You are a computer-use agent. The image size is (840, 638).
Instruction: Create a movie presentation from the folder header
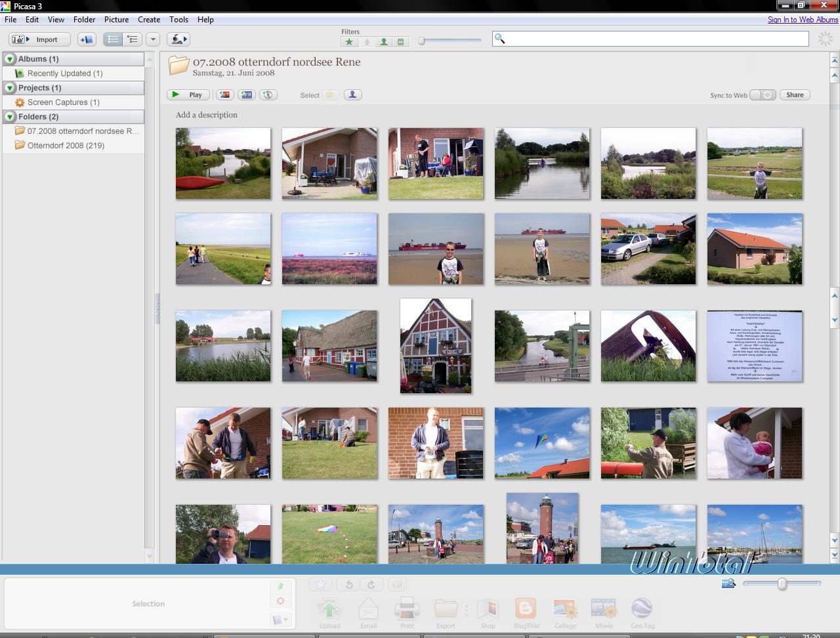pos(247,95)
